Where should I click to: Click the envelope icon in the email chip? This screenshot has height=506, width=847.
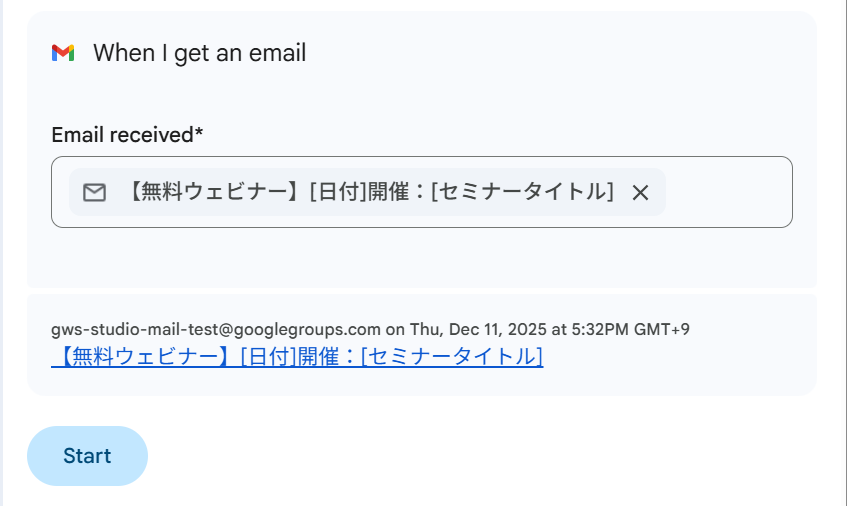[x=94, y=192]
